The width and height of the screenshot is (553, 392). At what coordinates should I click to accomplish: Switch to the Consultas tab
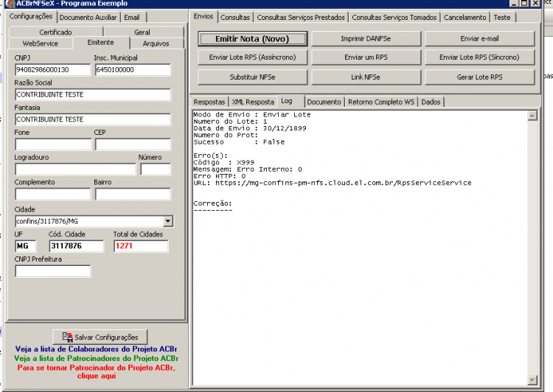point(235,17)
